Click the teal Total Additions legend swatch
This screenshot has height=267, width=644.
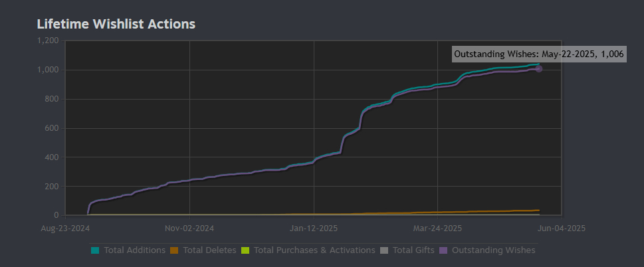click(95, 250)
